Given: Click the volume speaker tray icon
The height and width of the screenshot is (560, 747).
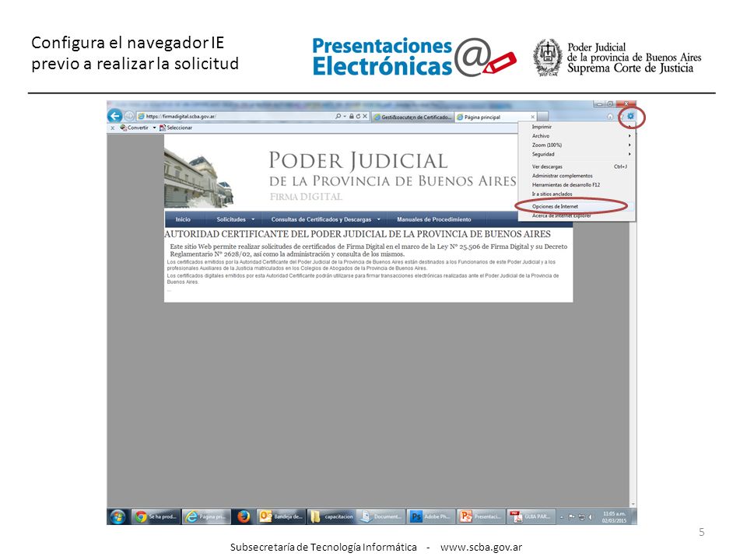Looking at the screenshot, I should (591, 517).
